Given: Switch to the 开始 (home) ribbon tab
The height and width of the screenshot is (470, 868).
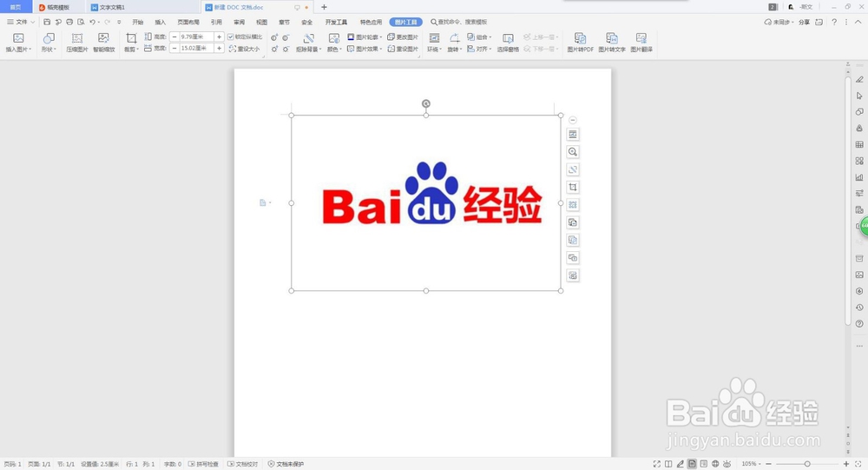Looking at the screenshot, I should (138, 23).
